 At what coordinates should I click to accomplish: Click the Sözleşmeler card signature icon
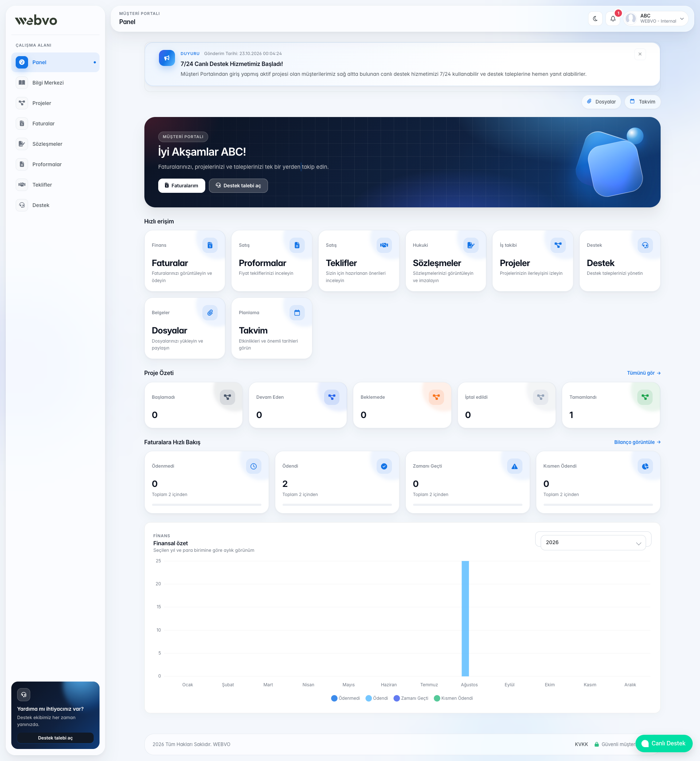click(471, 245)
